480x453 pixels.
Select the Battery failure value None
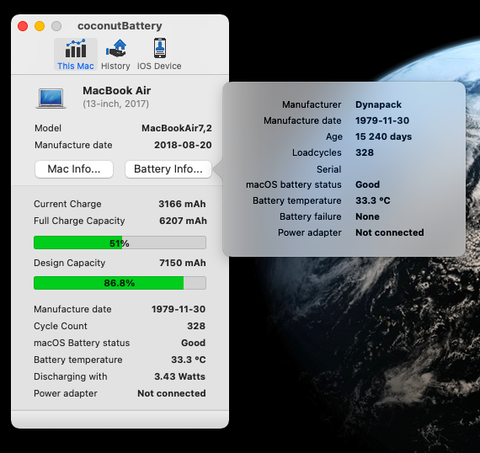[367, 217]
